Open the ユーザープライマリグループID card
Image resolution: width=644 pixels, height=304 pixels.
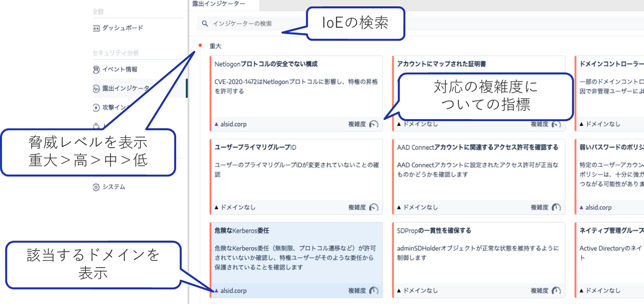(296, 177)
